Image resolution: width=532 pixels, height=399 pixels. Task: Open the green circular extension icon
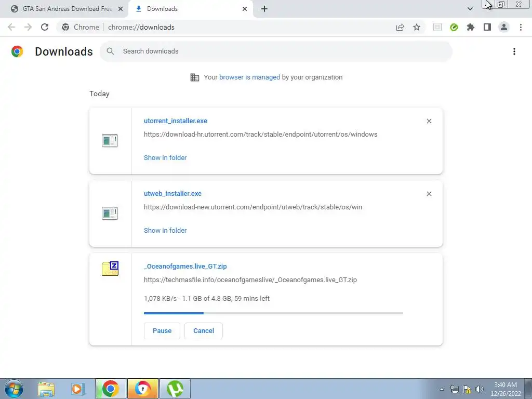coord(454,27)
